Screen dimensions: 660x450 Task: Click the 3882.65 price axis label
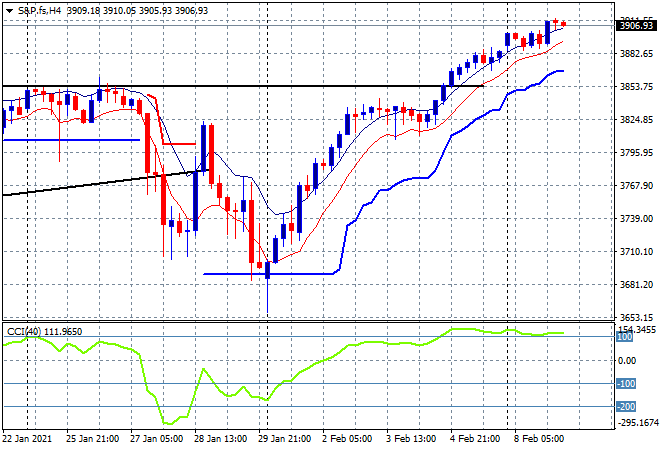click(x=636, y=53)
